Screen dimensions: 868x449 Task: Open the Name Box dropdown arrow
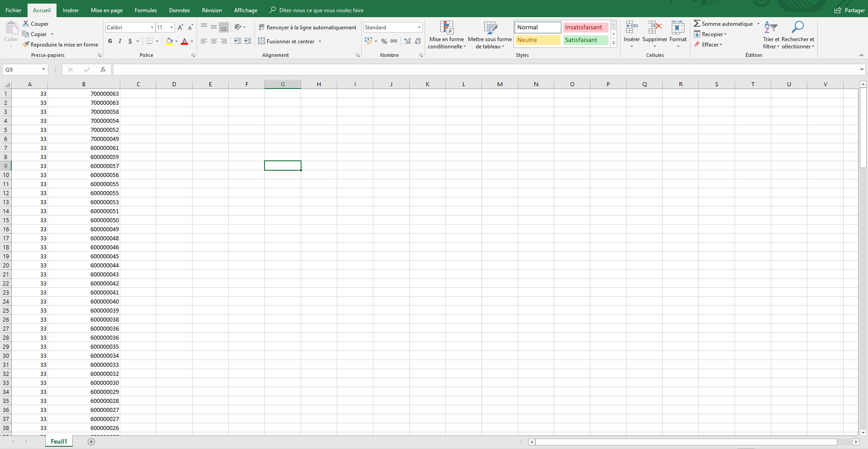(43, 70)
